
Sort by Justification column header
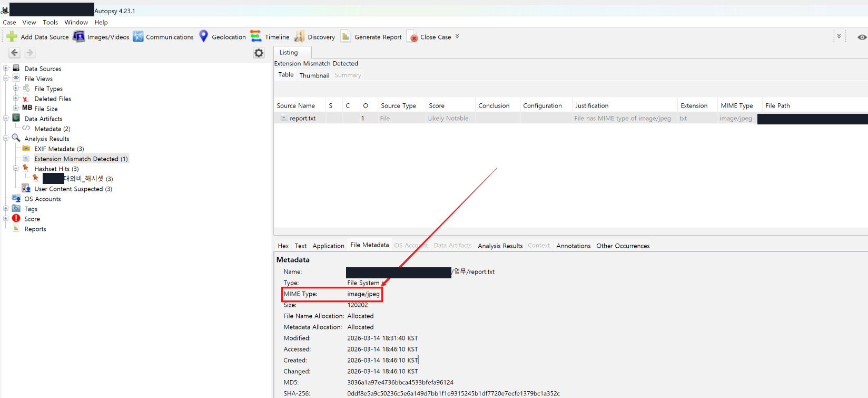pos(625,105)
